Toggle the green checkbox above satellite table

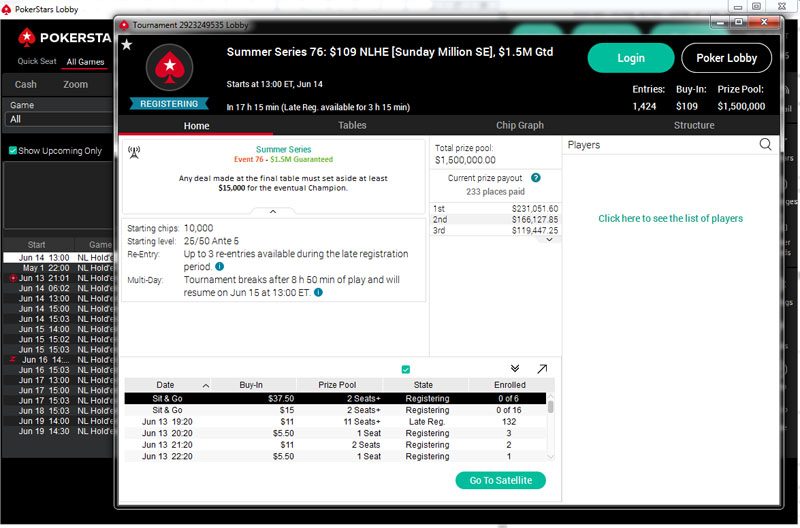(x=406, y=369)
